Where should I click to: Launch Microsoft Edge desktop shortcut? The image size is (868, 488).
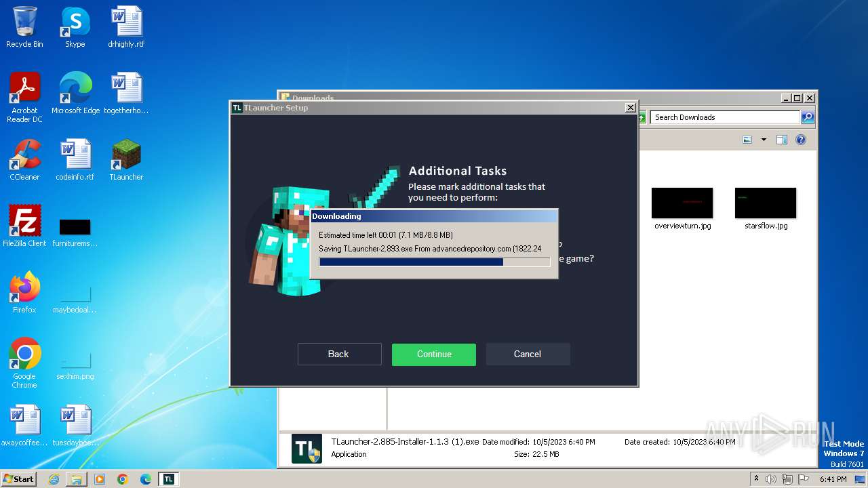tap(75, 94)
